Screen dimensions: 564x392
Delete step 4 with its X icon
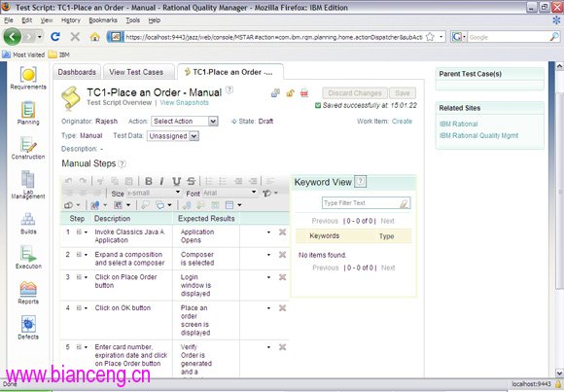[x=282, y=308]
